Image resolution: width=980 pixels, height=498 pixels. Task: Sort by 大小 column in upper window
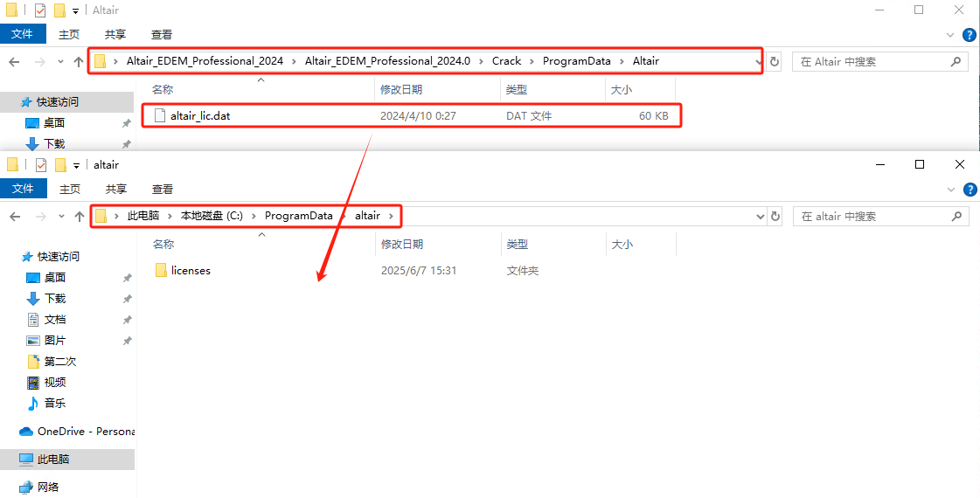tap(622, 90)
